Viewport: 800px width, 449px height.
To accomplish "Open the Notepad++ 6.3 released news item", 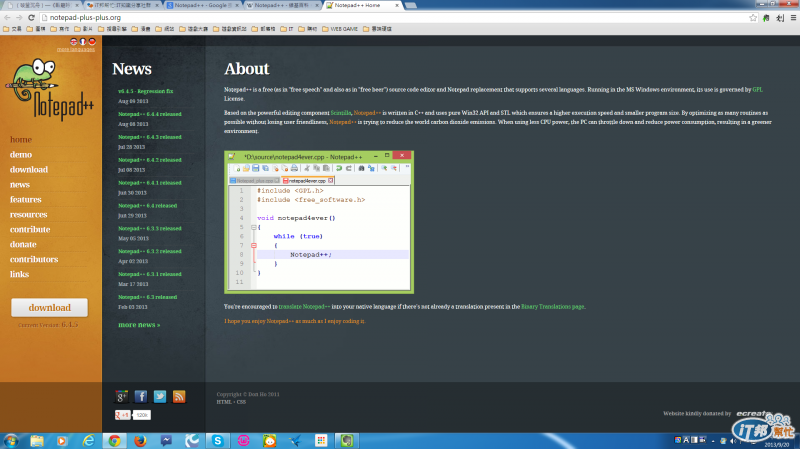I will pyautogui.click(x=147, y=297).
